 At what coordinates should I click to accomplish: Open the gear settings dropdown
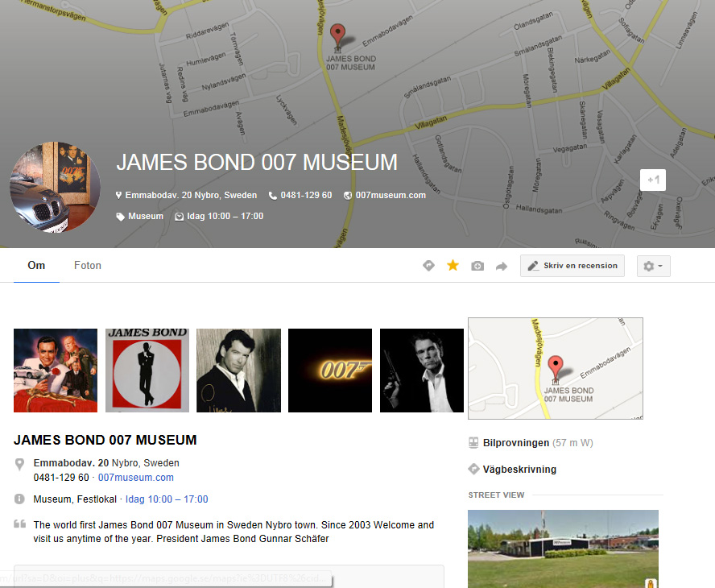[653, 265]
